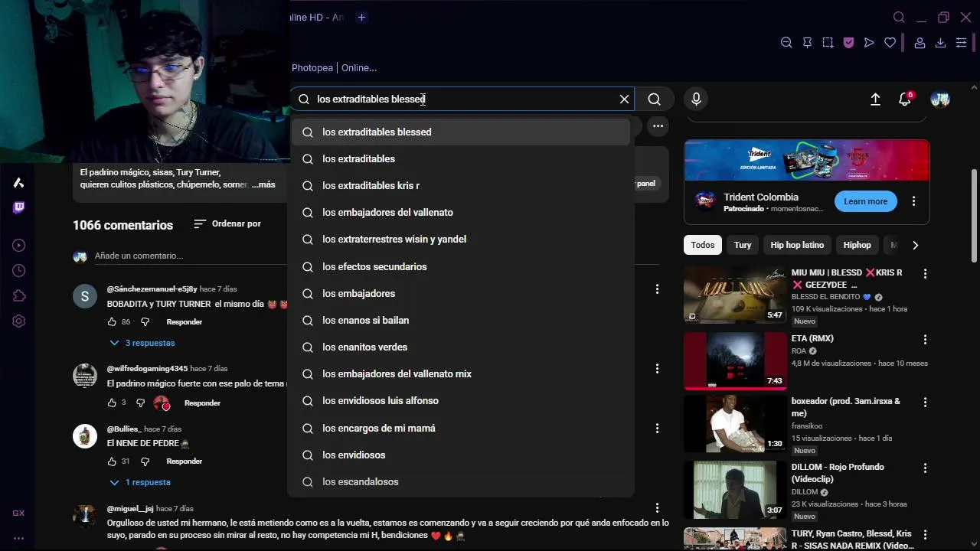Viewport: 980px width, 551px height.
Task: Open Trident Colombia ad options menu
Action: pyautogui.click(x=913, y=201)
